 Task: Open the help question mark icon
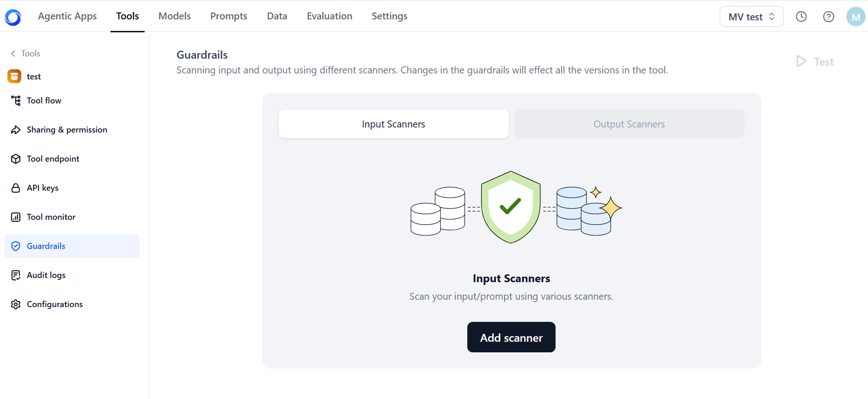(x=828, y=17)
